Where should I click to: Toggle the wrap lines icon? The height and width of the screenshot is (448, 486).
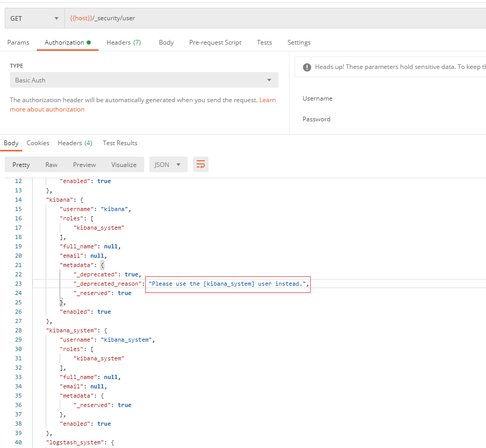201,164
